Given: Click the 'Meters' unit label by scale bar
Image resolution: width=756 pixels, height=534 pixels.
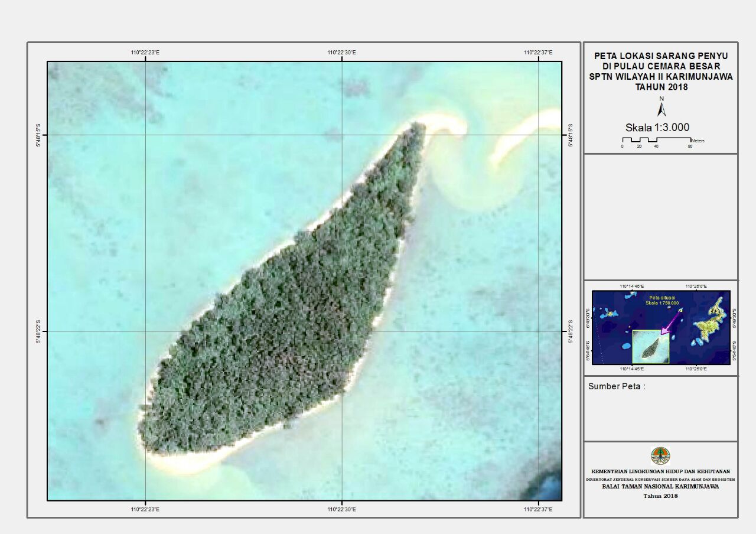Looking at the screenshot, I should point(697,141).
